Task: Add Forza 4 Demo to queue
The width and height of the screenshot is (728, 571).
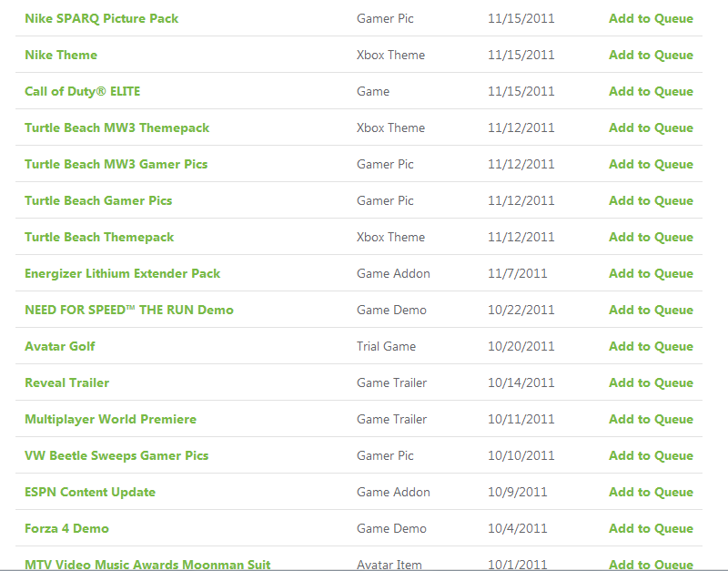Action: point(651,528)
